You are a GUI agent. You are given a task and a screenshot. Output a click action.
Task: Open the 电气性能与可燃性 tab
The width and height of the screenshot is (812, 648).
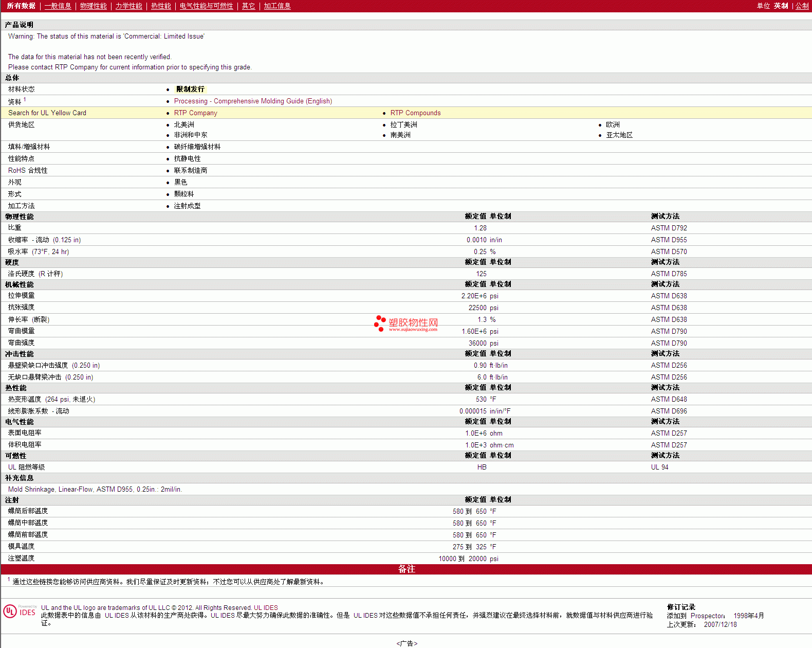tap(206, 6)
